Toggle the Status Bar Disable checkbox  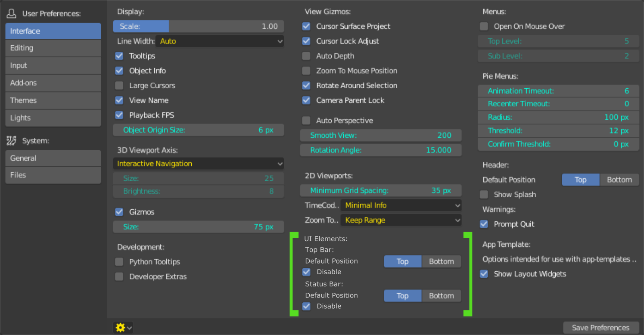pos(306,306)
